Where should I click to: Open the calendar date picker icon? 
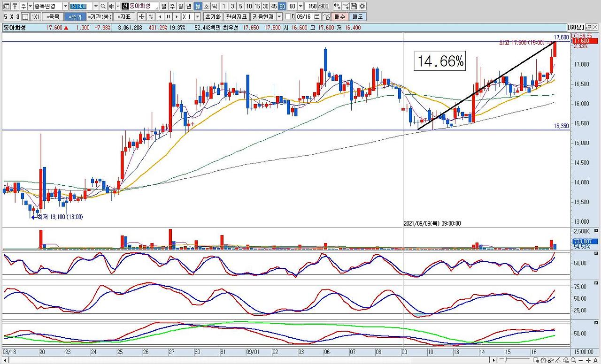(317, 16)
